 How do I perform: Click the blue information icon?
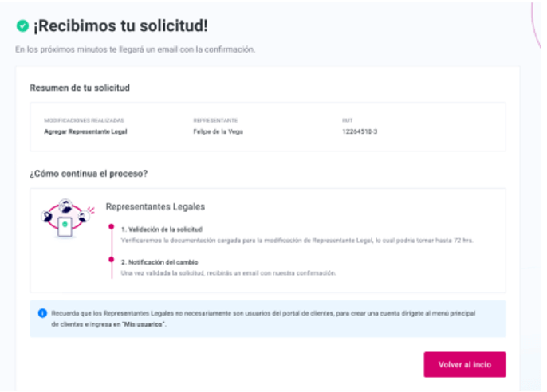click(x=42, y=313)
